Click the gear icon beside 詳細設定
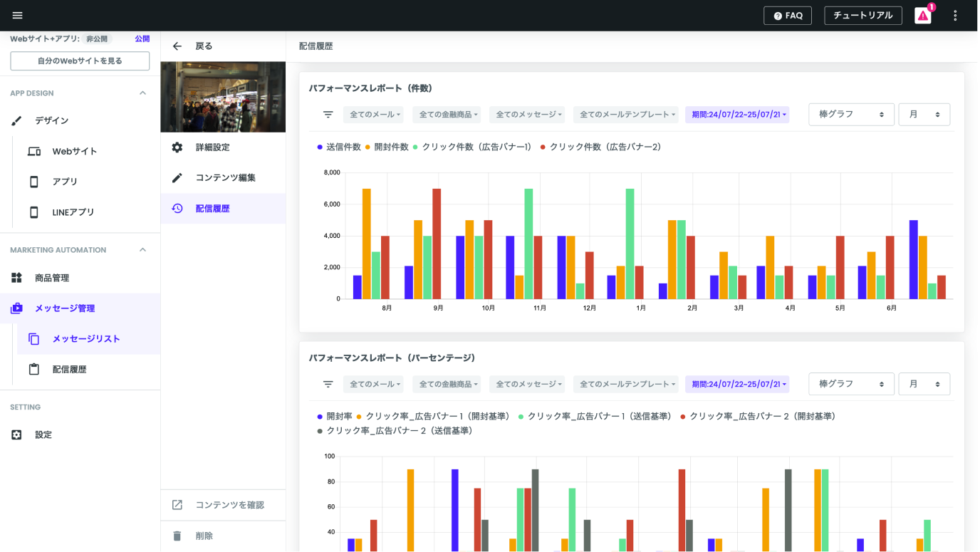 177,147
